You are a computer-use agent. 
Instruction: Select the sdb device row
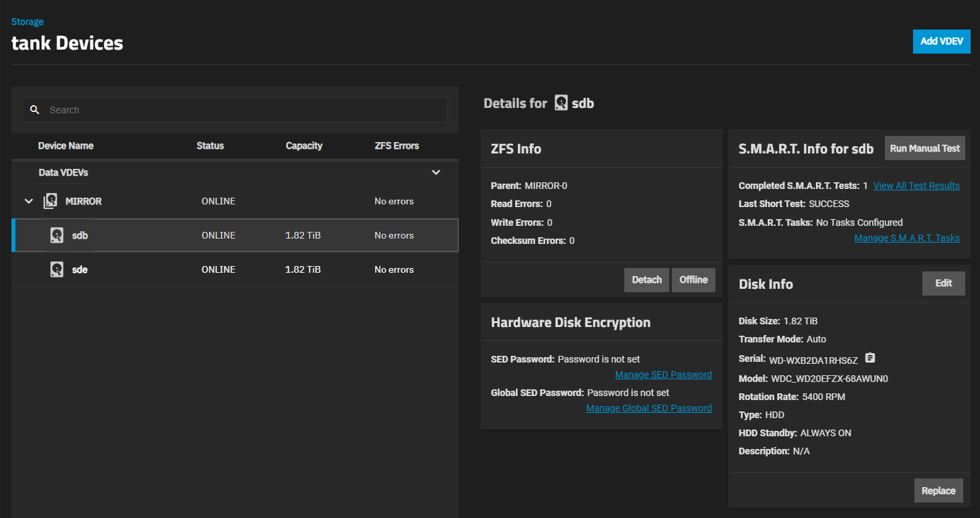(234, 235)
